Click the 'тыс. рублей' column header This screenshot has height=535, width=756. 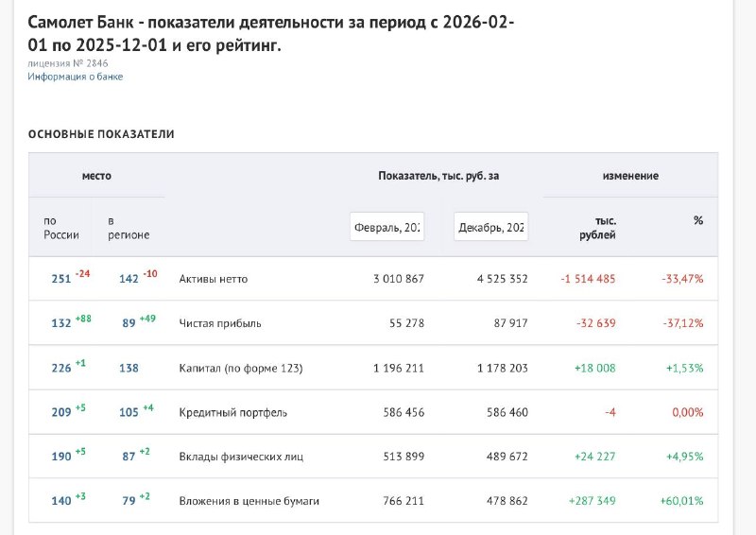click(598, 228)
